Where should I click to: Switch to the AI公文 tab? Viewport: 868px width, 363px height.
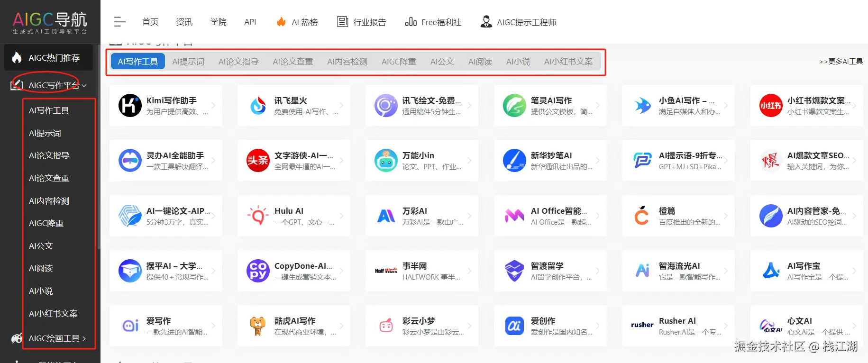tap(442, 62)
